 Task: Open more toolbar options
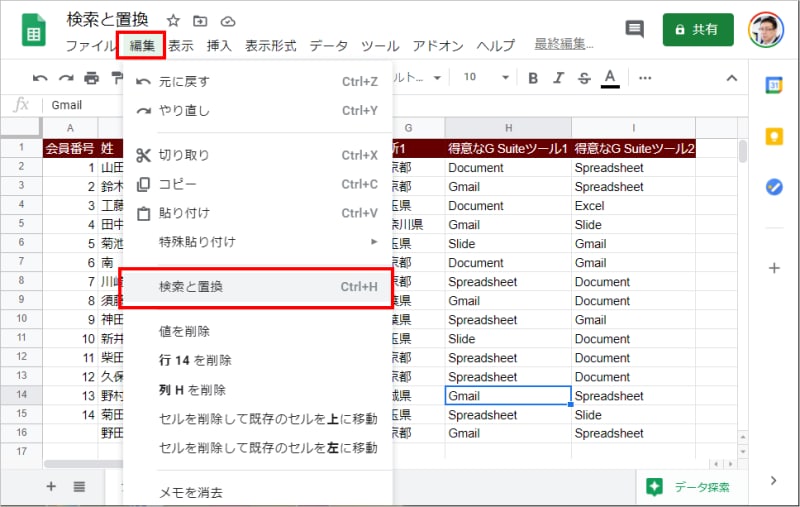[x=645, y=78]
